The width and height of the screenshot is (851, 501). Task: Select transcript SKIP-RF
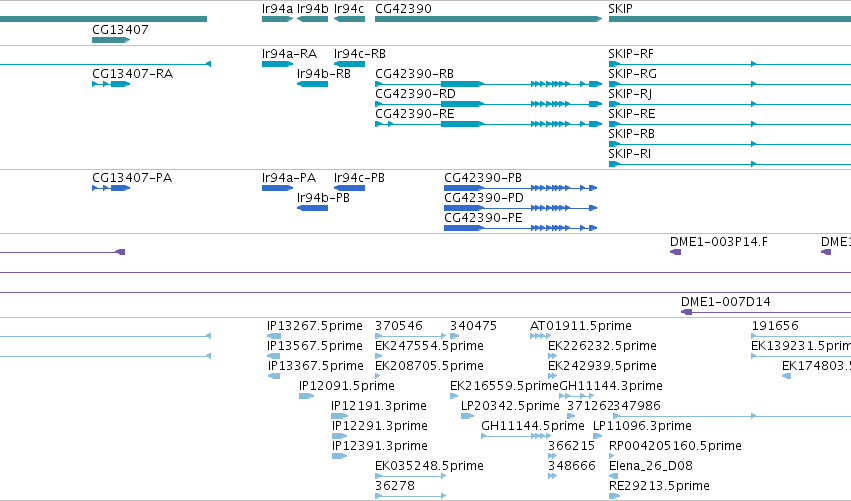pyautogui.click(x=730, y=64)
